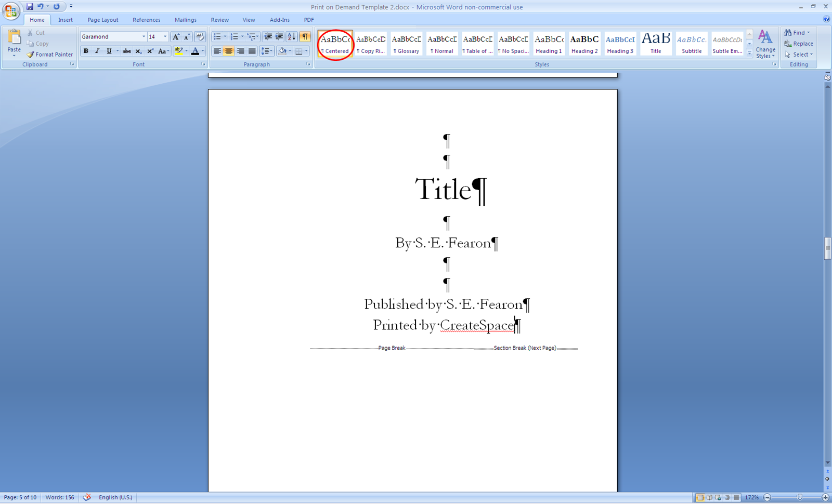Toggle bold formatting
Screen dimensions: 832x504
click(x=86, y=51)
